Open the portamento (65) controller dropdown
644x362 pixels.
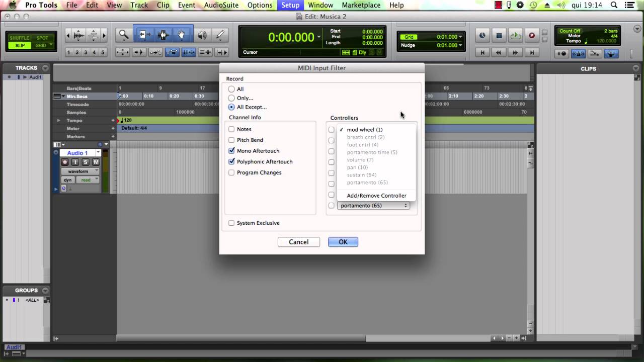coord(373,206)
